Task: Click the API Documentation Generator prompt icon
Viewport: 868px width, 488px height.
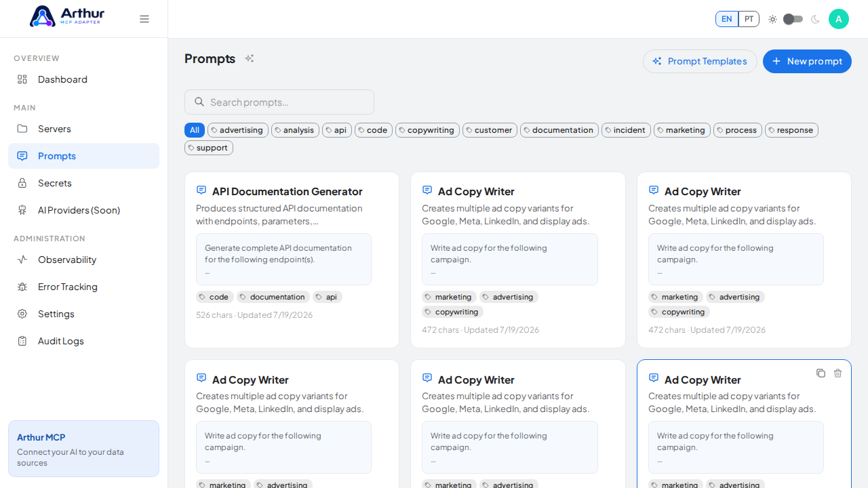Action: tap(201, 190)
